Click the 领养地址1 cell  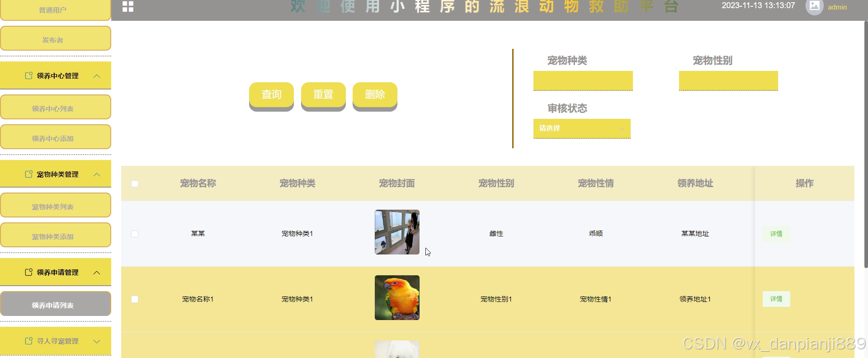coord(695,299)
